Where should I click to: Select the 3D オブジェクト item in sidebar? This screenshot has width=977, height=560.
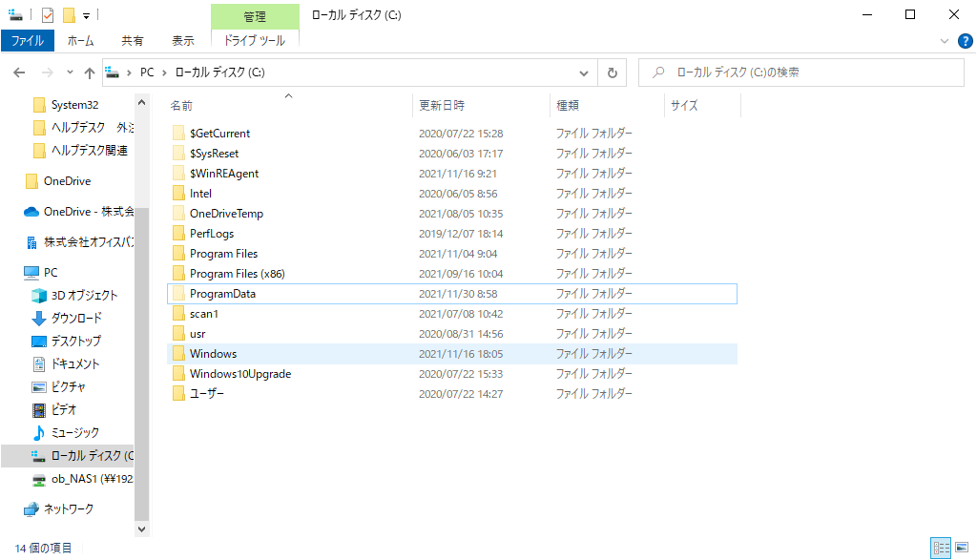point(84,295)
